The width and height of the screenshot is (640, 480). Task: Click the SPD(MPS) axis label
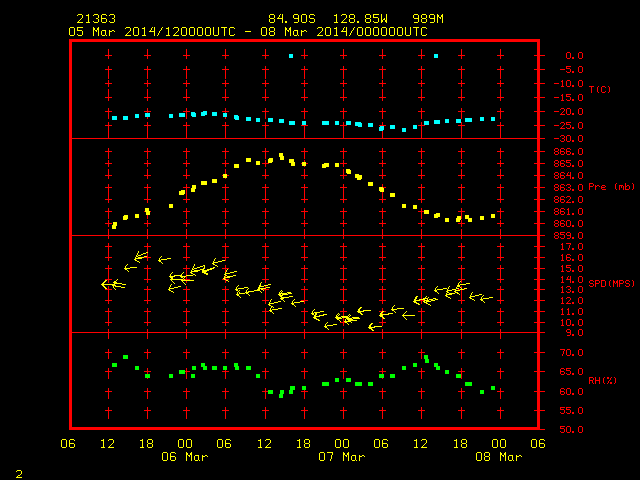click(611, 283)
